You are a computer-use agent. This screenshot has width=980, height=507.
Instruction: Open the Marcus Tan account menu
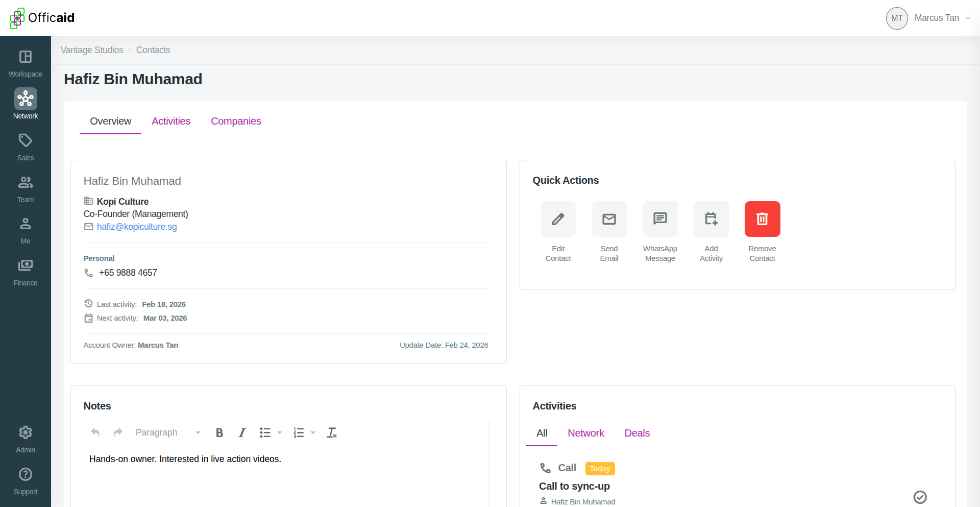942,18
